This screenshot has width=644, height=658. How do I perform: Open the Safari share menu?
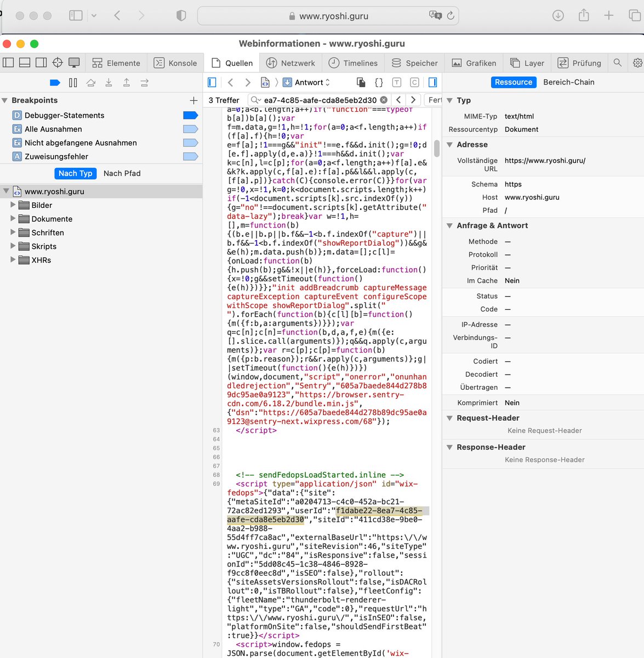pyautogui.click(x=584, y=15)
